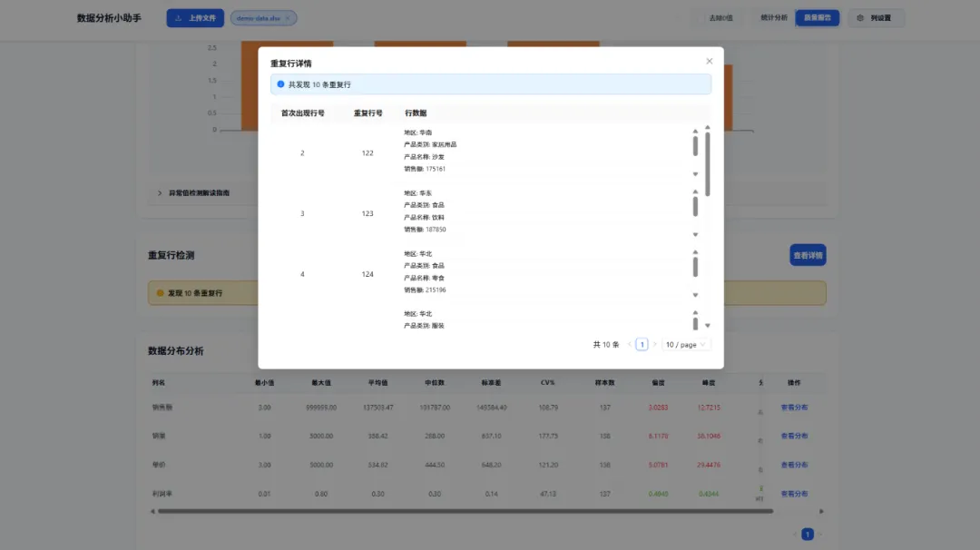980x550 pixels.
Task: Toggle the 去除0值 switch
Action: click(700, 18)
